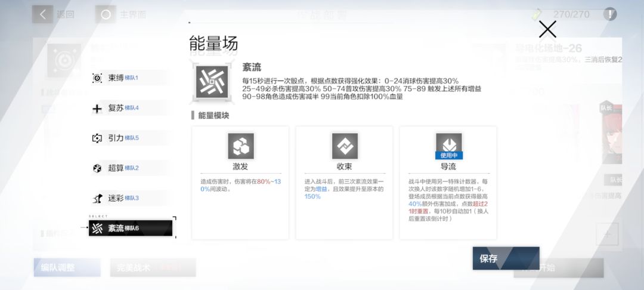Click the 超算 cube icon
The image size is (644, 290).
click(97, 168)
